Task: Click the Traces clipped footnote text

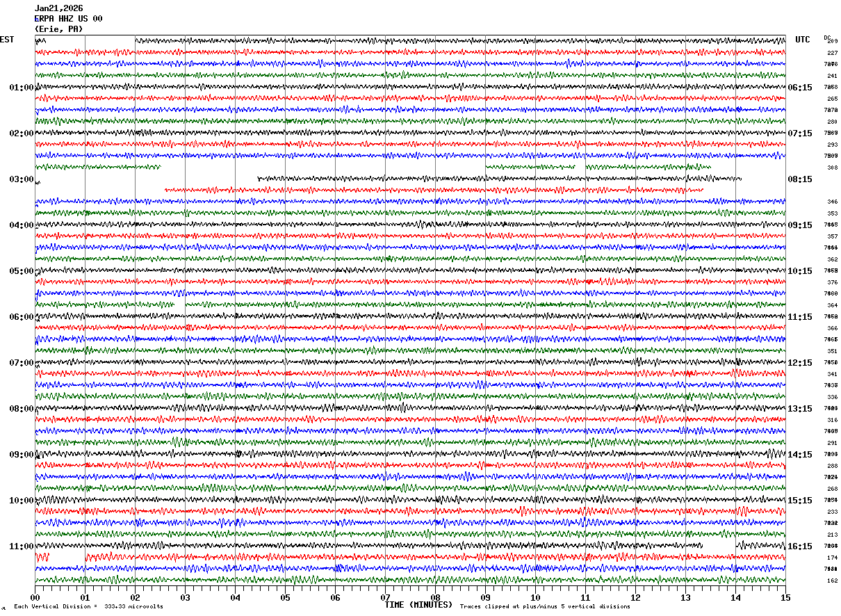Action: pyautogui.click(x=545, y=606)
